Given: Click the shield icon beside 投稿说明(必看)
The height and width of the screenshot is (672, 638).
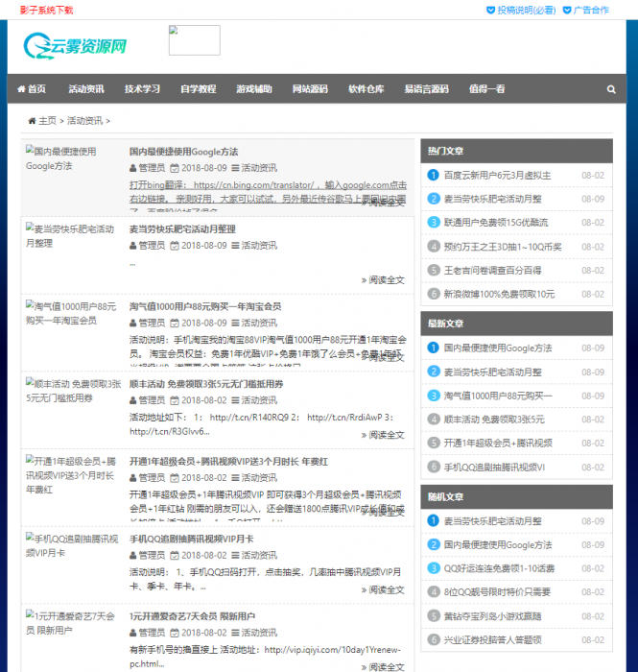Looking at the screenshot, I should (491, 10).
